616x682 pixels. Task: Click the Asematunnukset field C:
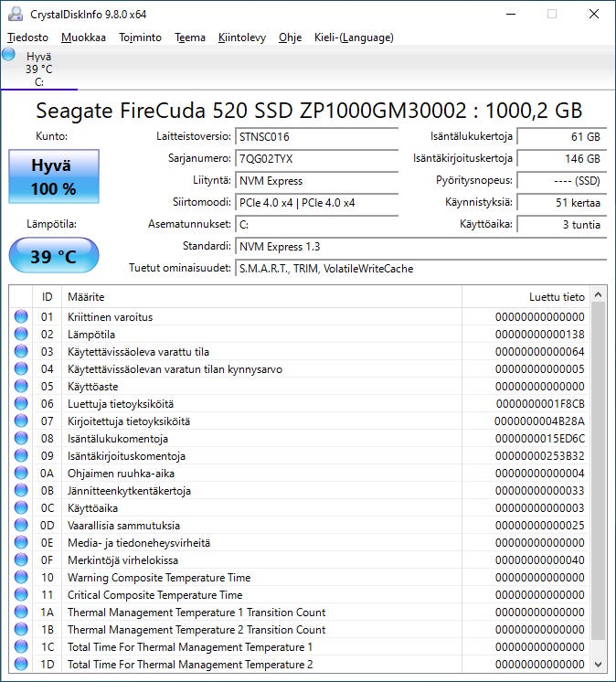pos(316,225)
